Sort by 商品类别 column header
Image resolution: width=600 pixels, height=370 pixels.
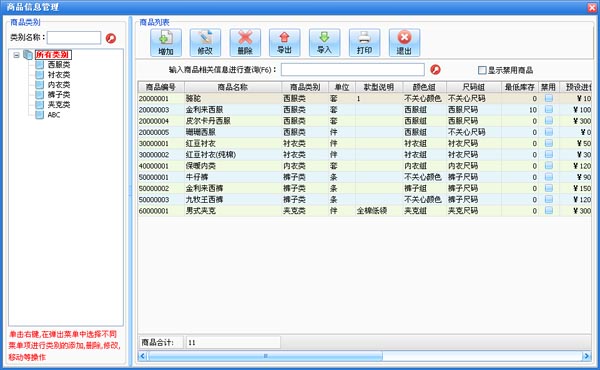pyautogui.click(x=305, y=87)
